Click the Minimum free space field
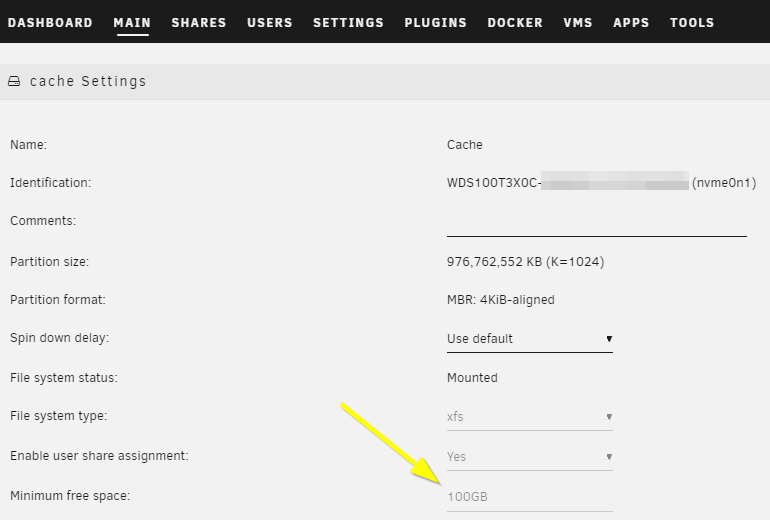This screenshot has width=770, height=520. 529,497
